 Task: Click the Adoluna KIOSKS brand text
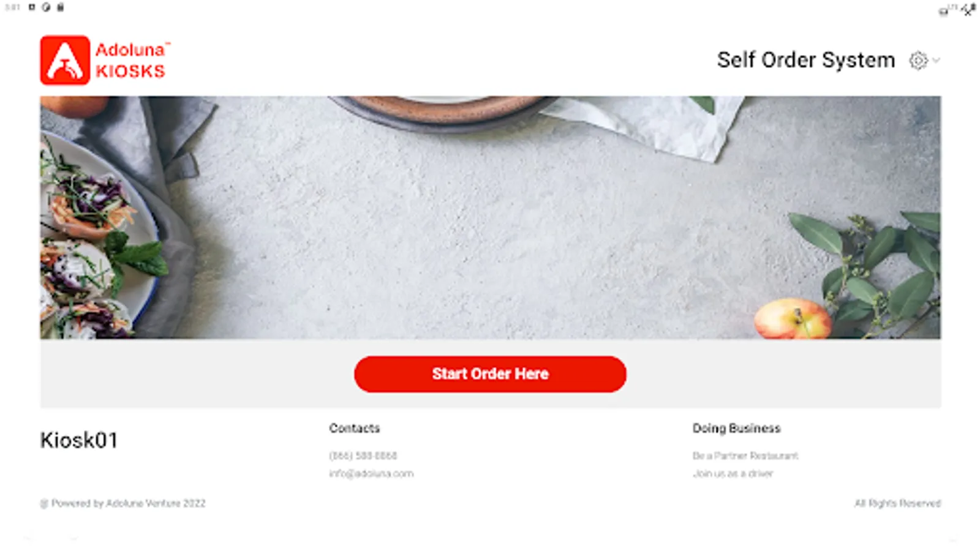[x=132, y=61]
